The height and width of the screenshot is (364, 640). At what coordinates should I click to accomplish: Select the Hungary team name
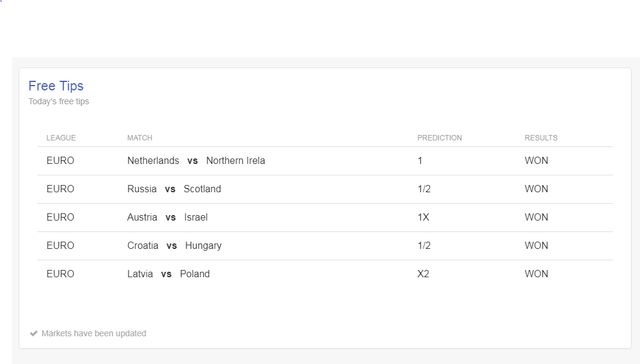tap(203, 245)
